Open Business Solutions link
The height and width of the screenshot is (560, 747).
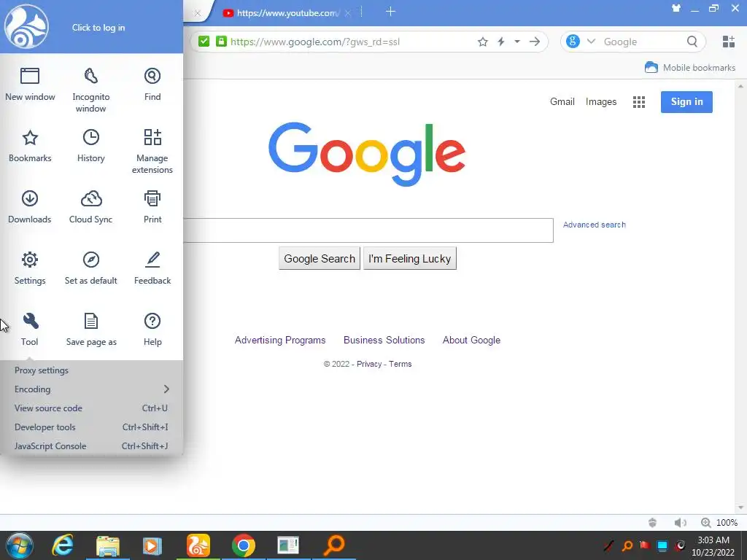point(384,340)
